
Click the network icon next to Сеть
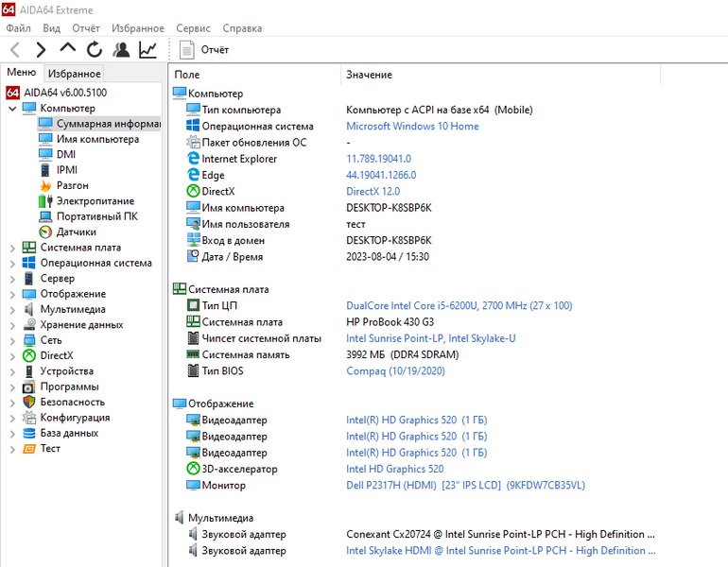[29, 340]
